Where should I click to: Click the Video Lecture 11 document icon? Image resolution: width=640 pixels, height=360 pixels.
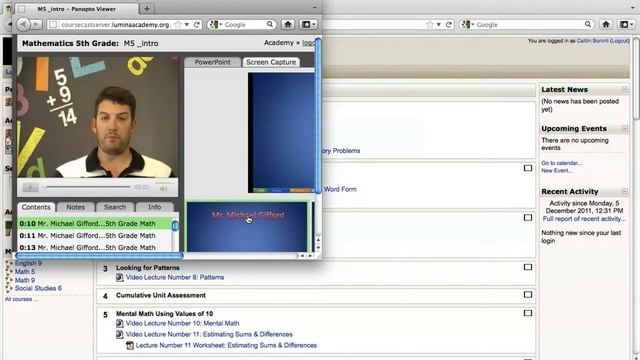pyautogui.click(x=120, y=334)
